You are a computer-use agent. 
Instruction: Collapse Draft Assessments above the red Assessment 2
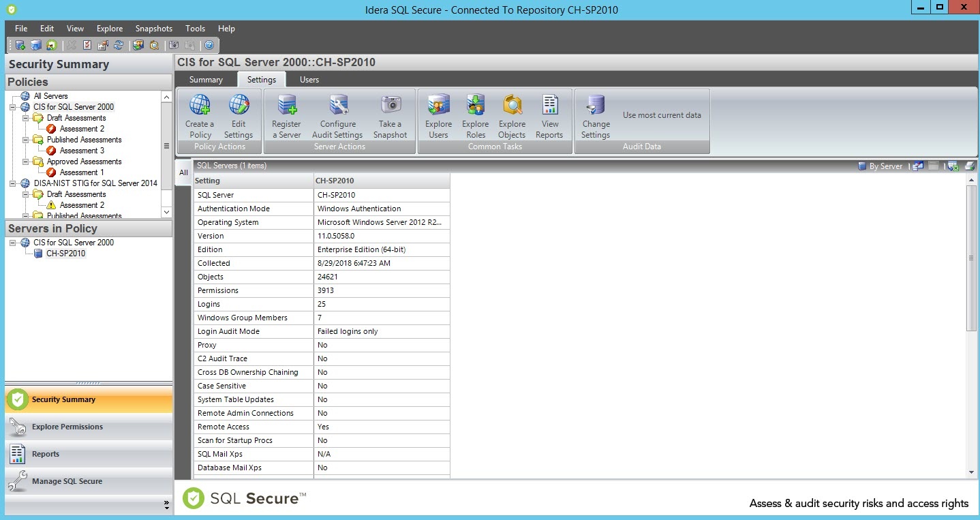(26, 118)
